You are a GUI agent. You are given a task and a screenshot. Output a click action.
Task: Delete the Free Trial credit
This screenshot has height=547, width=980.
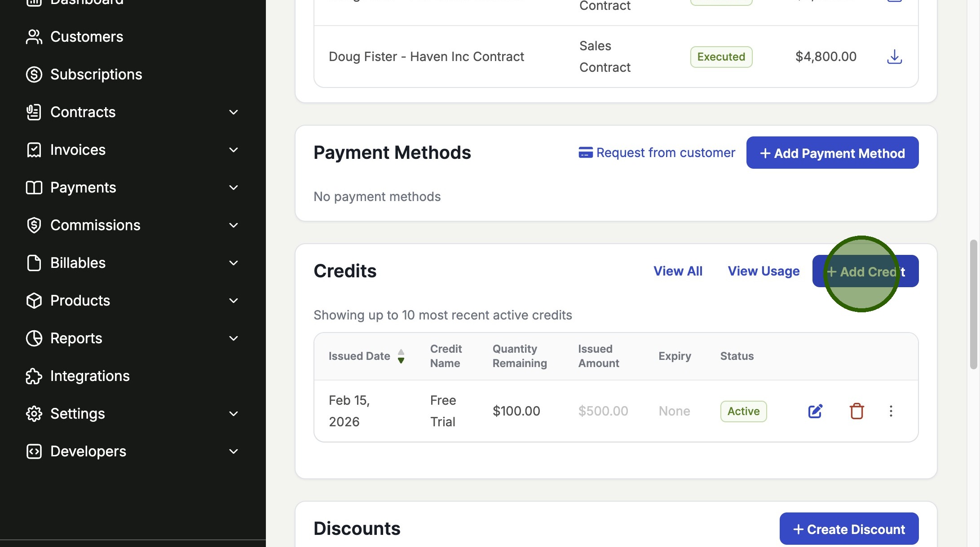(x=856, y=411)
